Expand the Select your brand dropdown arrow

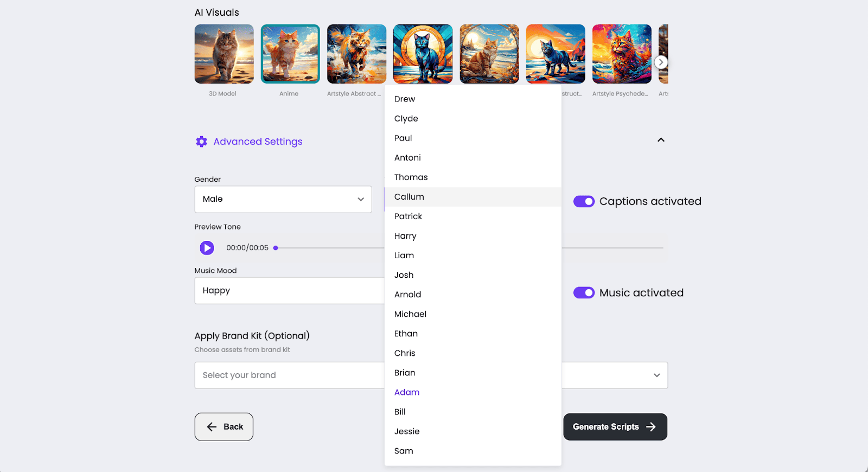tap(656, 375)
